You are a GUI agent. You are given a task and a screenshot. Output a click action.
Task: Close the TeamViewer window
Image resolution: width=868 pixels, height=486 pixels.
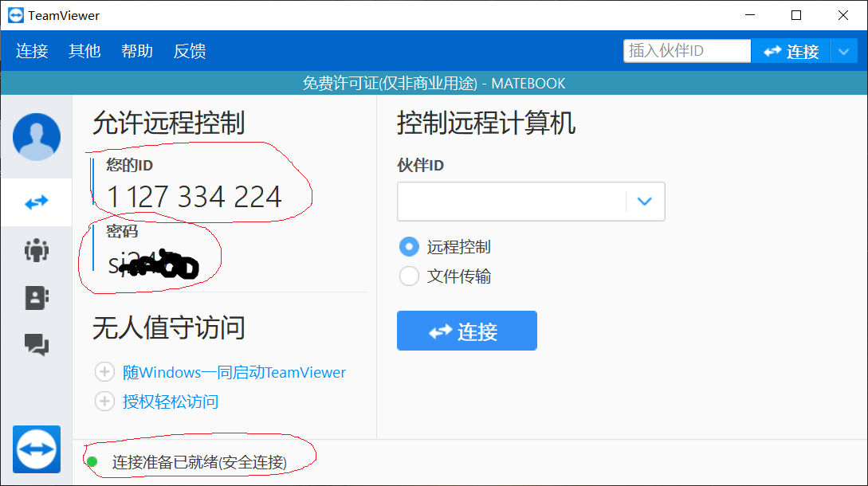pyautogui.click(x=843, y=15)
